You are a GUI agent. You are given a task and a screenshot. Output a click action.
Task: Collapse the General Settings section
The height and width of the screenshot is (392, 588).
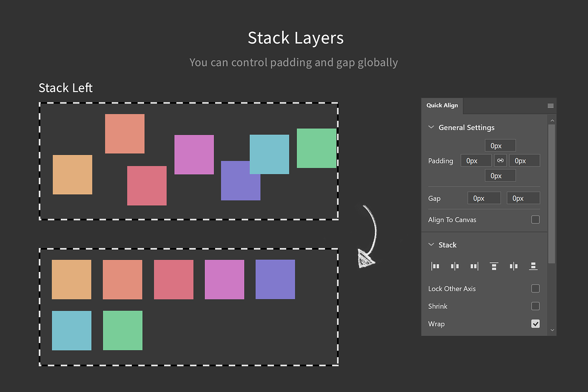click(431, 127)
